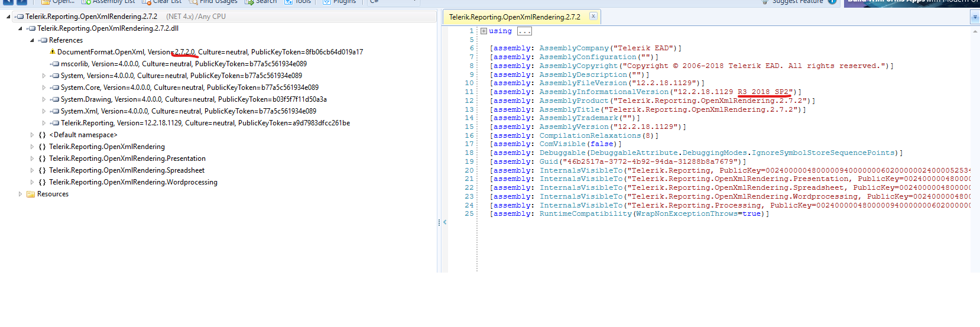Expand the collapsed using block on line 1

[483, 31]
